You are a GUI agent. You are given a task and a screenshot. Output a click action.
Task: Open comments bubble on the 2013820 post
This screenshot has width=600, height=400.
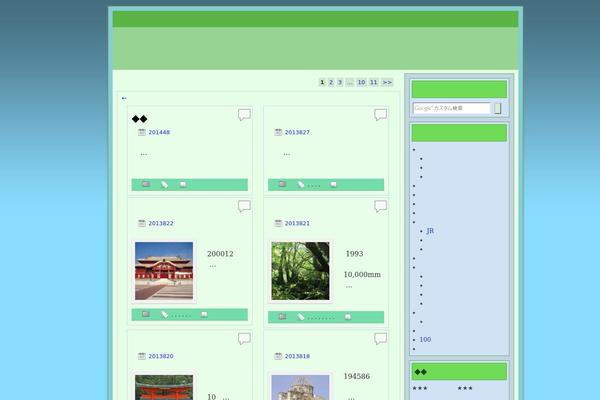pyautogui.click(x=244, y=338)
